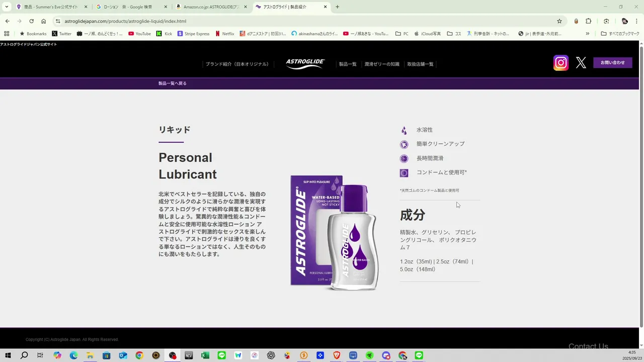644x362 pixels.
Task: Go back with browser back arrow
Action: coord(7,21)
